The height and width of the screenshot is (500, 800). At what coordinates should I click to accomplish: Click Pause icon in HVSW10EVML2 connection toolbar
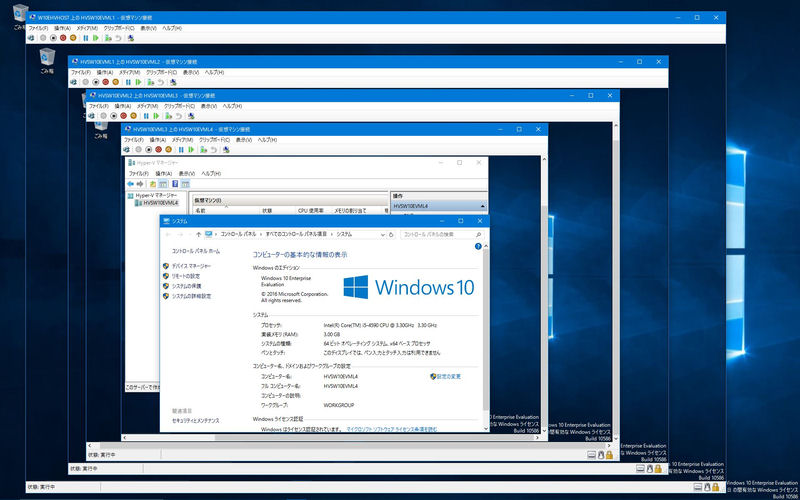click(128, 82)
